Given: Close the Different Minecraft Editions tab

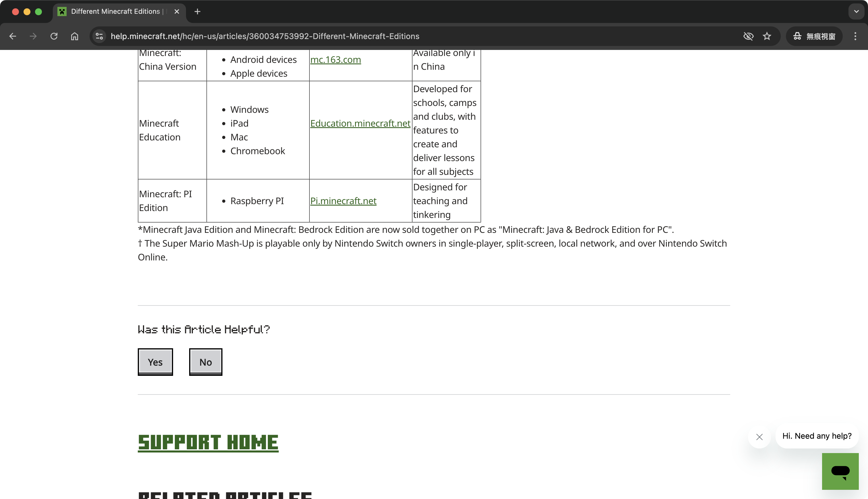Looking at the screenshot, I should pos(177,12).
